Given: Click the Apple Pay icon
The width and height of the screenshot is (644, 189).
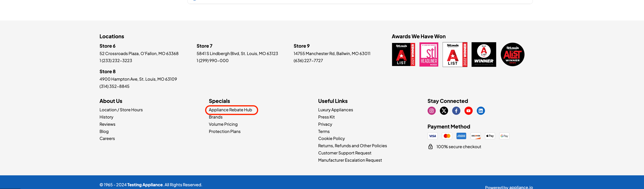Looking at the screenshot, I should click(490, 136).
